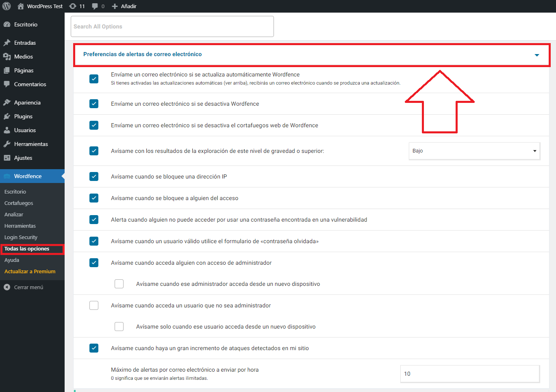Toggle breached password login alert checkbox

click(94, 220)
